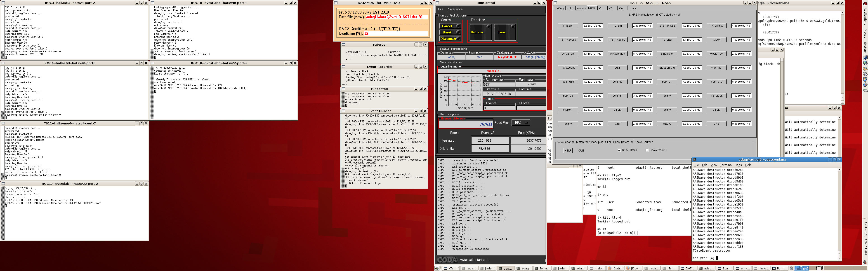This screenshot has width=868, height=271.
Task: Switch to the [Nati... Firefox taskbar entry
Action: pos(615,268)
